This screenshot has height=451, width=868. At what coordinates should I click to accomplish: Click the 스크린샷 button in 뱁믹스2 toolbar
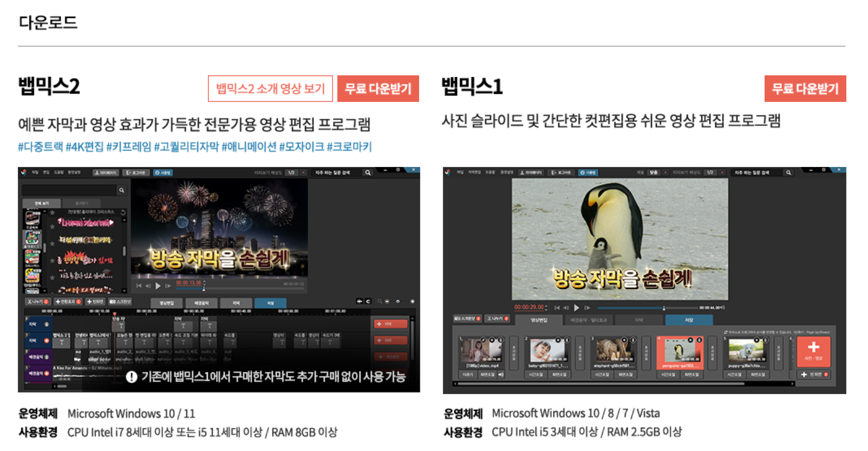tap(120, 301)
